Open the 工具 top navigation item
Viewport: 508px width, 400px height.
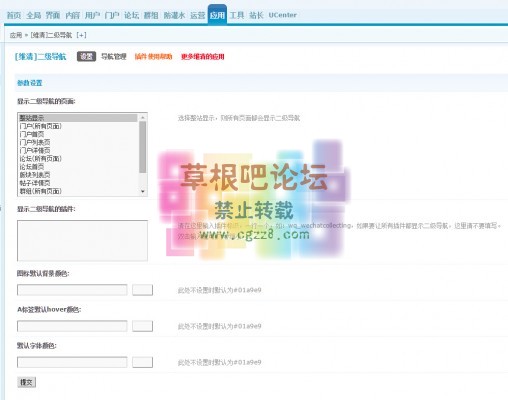(237, 15)
